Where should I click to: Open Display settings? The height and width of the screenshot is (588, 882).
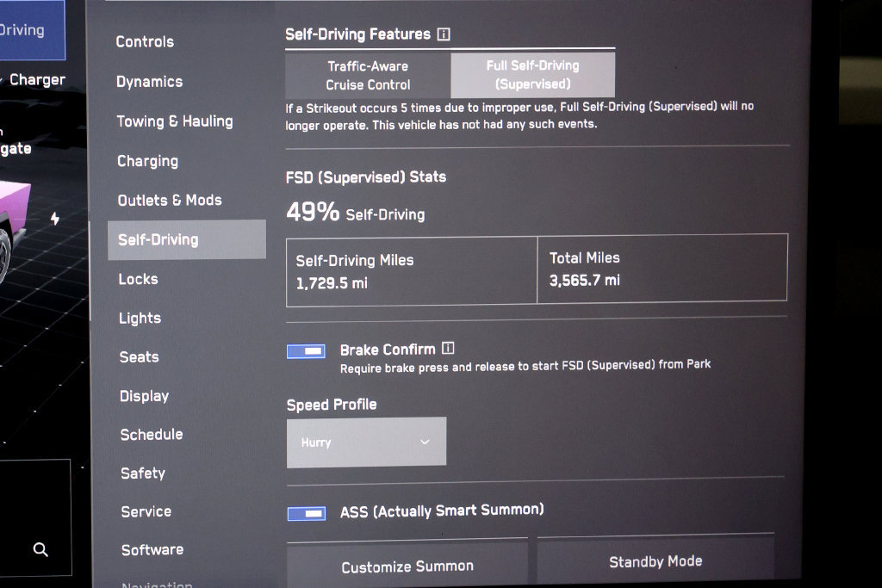144,396
